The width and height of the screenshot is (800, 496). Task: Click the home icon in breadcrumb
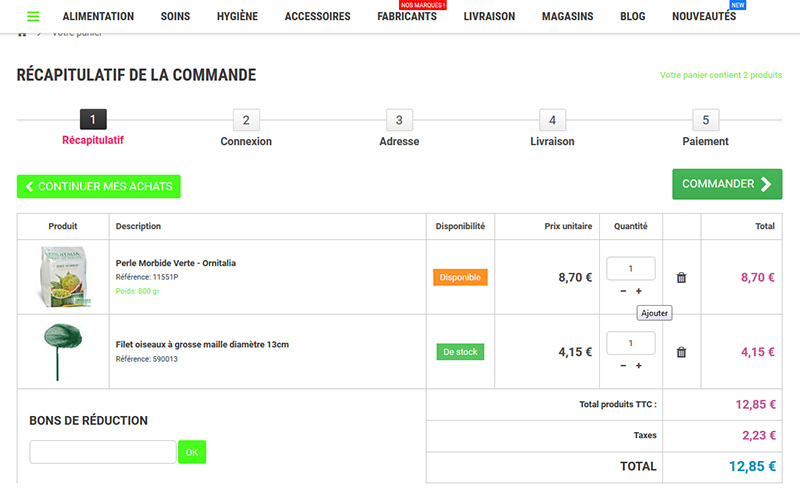22,34
